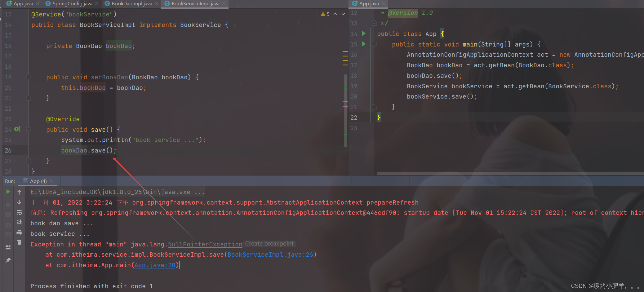Clear console with trash icon
Screen dimensions: 644x292
(19, 242)
